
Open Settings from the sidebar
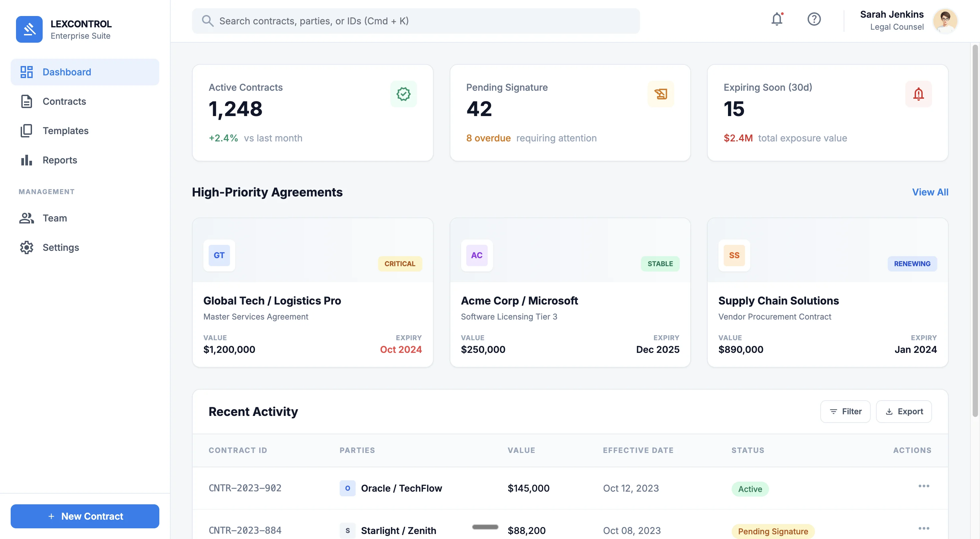(60, 247)
